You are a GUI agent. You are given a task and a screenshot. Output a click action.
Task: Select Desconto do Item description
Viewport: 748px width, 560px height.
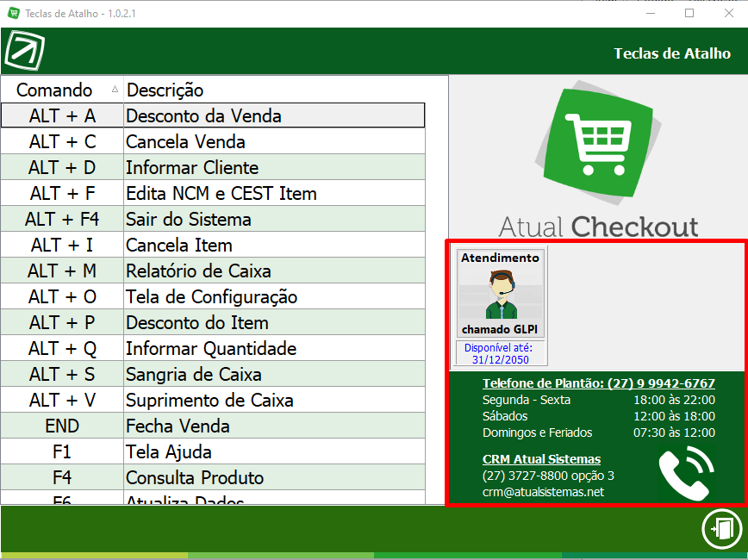pyautogui.click(x=274, y=322)
